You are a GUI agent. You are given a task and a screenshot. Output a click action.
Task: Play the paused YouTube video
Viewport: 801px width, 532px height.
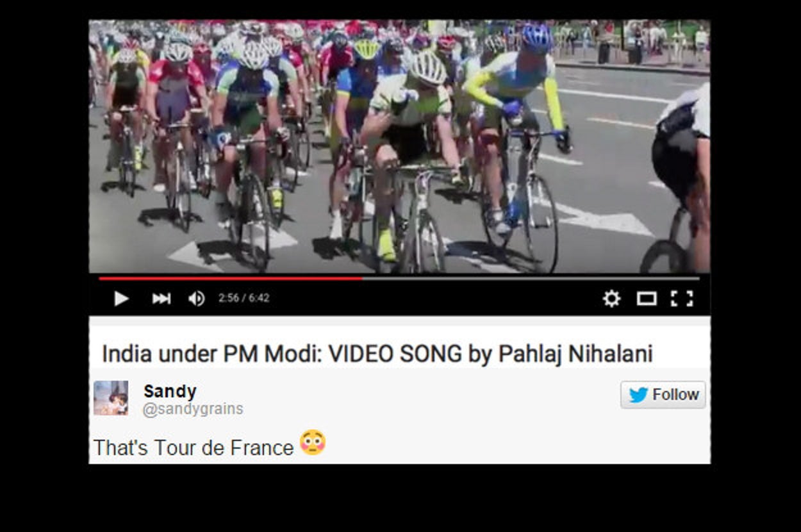click(x=121, y=299)
